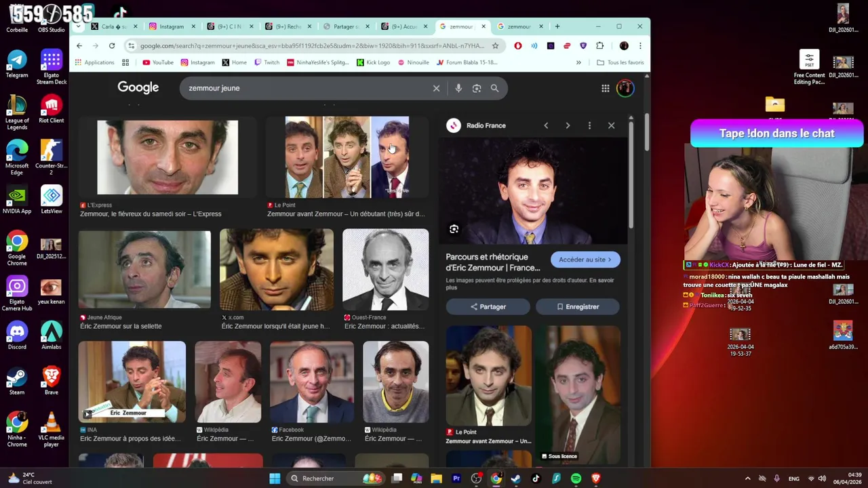Click the magnifier search button in Google
This screenshot has width=868, height=488.
(494, 88)
